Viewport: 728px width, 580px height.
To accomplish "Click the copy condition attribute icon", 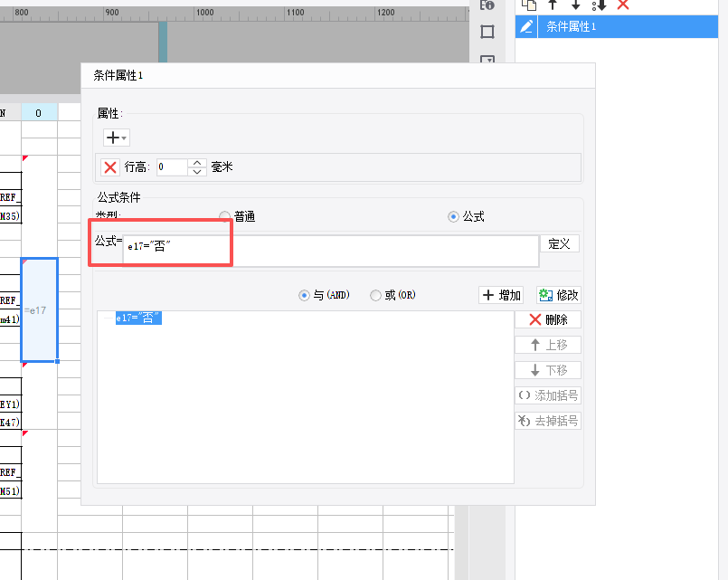I will tap(529, 5).
